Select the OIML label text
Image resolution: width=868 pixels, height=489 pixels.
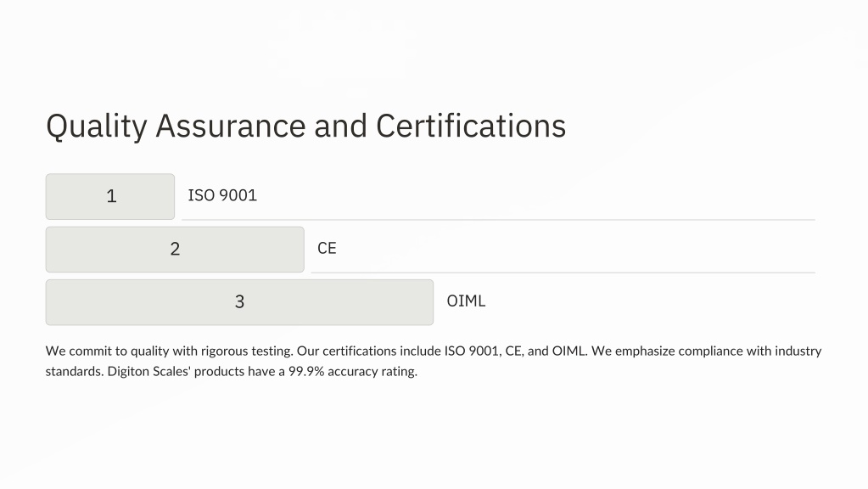pos(466,301)
